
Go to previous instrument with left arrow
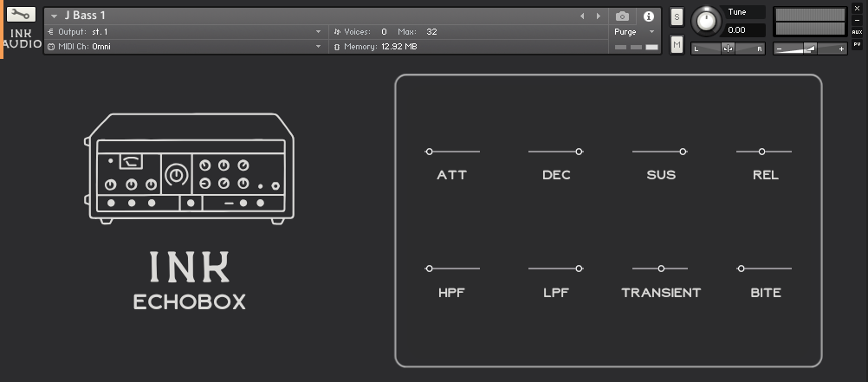582,16
